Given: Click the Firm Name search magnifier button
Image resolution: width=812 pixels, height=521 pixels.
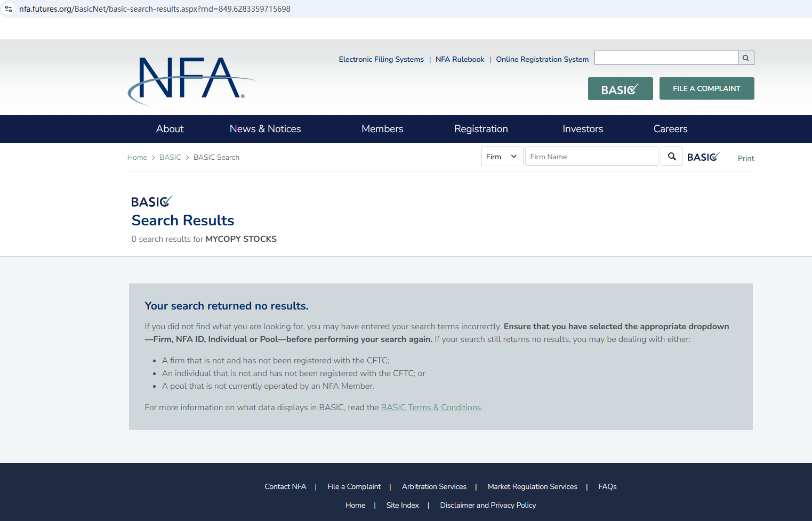Looking at the screenshot, I should [672, 157].
